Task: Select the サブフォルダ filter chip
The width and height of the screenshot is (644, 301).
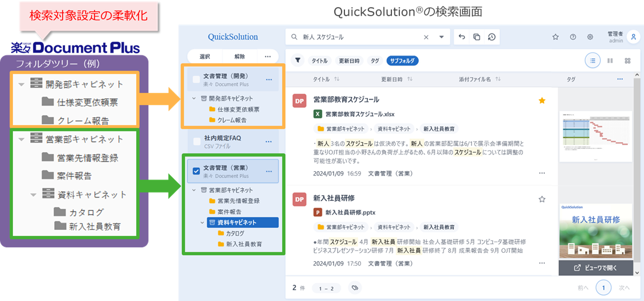Action: tap(402, 60)
